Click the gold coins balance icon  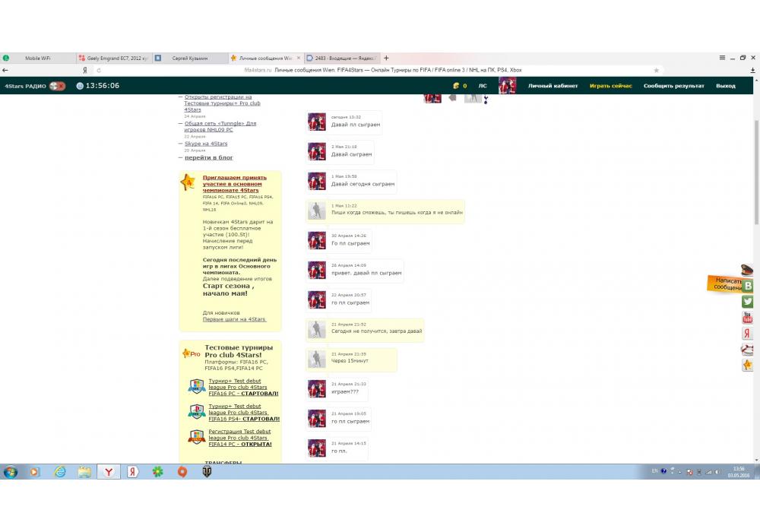pyautogui.click(x=456, y=86)
